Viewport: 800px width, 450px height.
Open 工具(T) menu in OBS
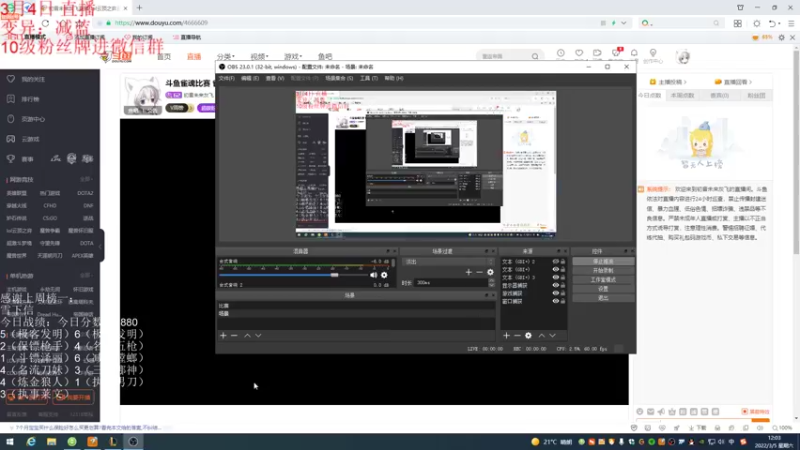click(369, 79)
